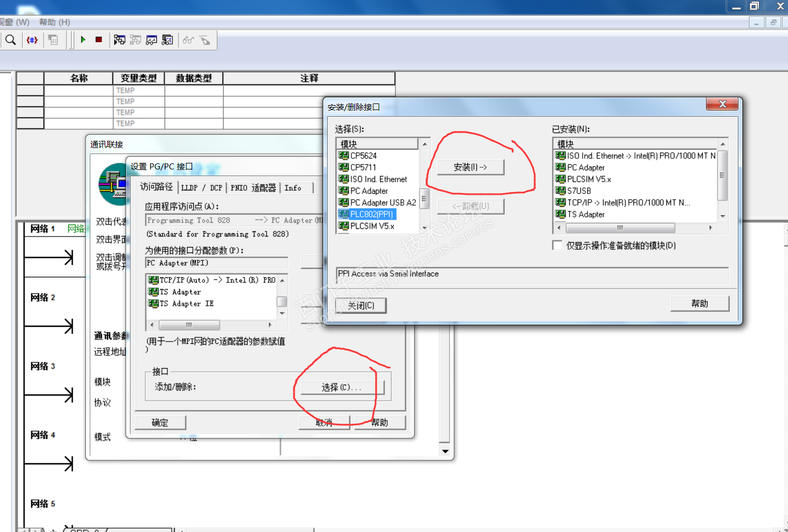Click the 选择(C)... button
Screen dimensions: 788x532
[341, 387]
